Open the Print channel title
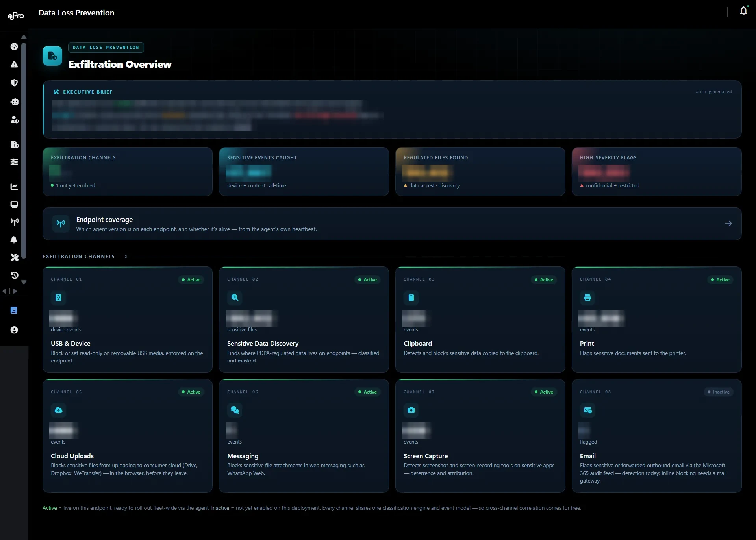 (587, 344)
